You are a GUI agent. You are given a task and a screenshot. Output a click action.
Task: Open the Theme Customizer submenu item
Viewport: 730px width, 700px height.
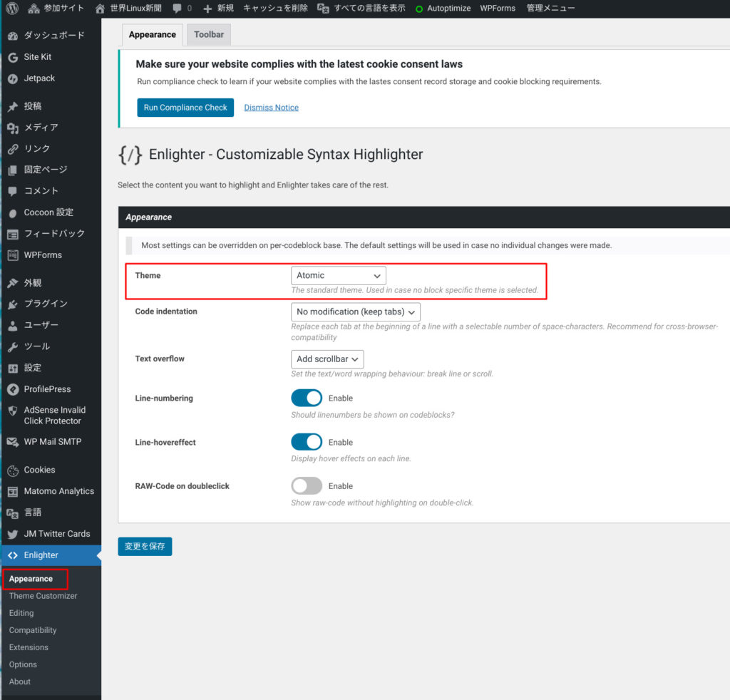pos(43,596)
